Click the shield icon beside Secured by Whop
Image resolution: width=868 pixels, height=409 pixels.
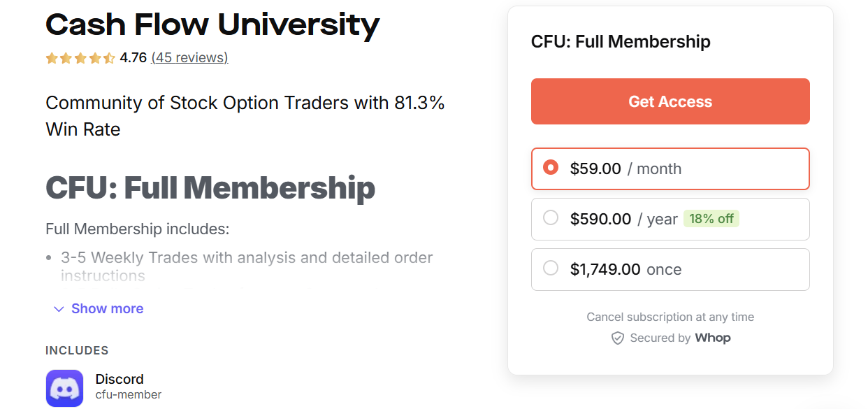point(618,338)
